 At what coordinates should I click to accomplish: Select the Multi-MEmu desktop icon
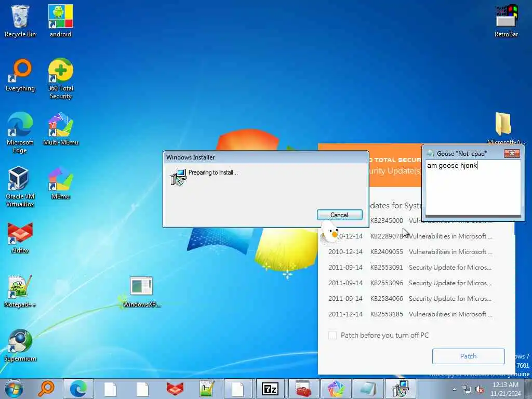(60, 129)
